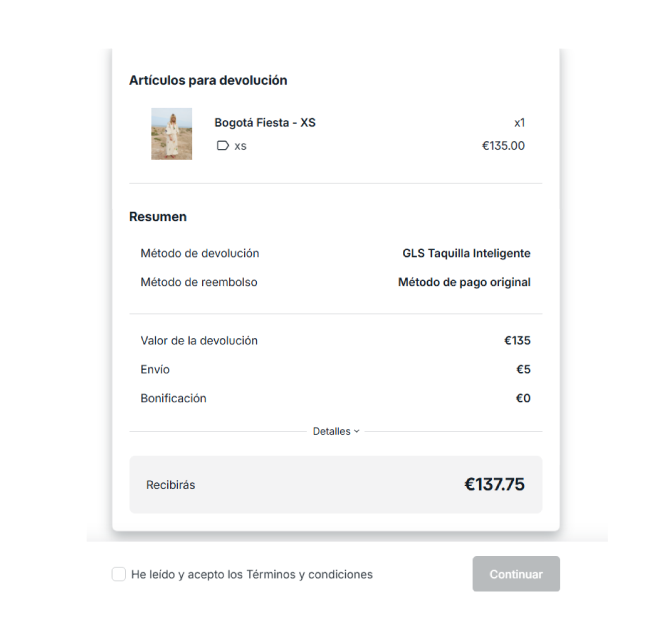Image resolution: width=665 pixels, height=627 pixels.
Task: Click the Recibirás label
Action: pyautogui.click(x=171, y=485)
